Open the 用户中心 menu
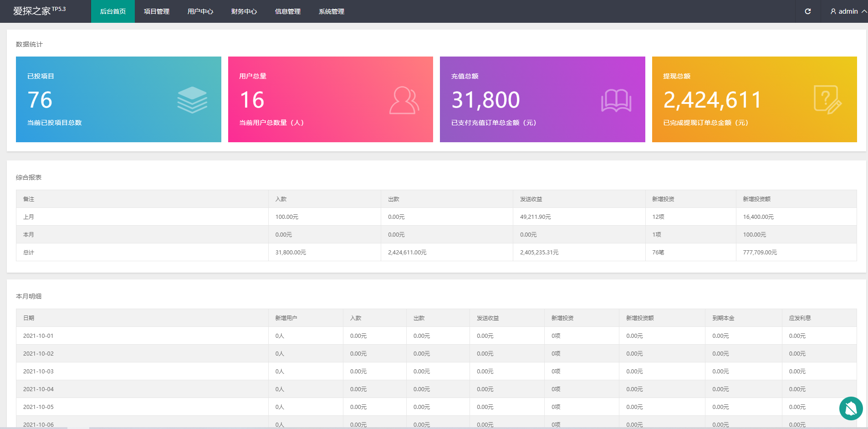Viewport: 868px width, 429px height. 200,11
